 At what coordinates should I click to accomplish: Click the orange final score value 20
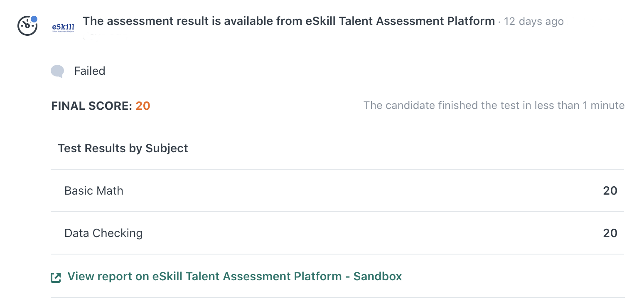click(143, 106)
